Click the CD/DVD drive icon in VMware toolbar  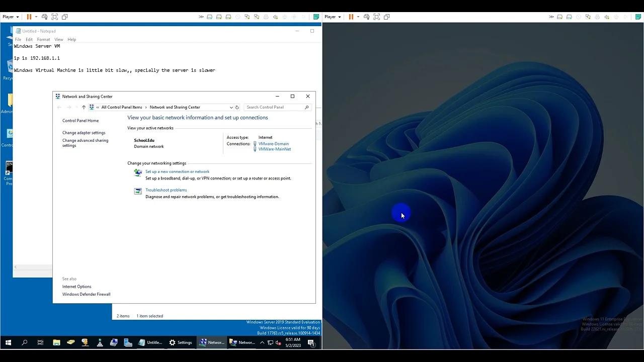pos(219,17)
